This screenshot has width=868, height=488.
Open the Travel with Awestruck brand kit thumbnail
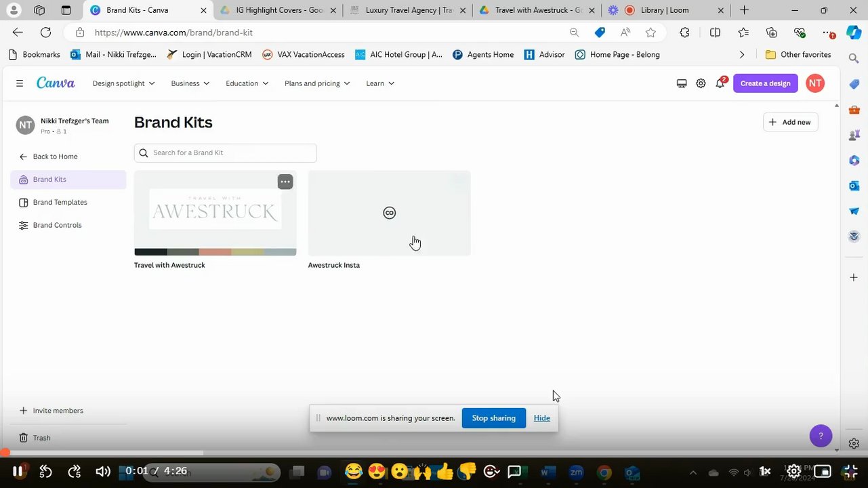(215, 213)
